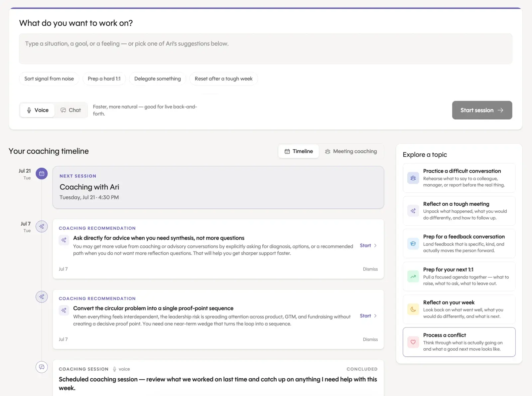Open the Meeting coaching tab

tap(351, 151)
